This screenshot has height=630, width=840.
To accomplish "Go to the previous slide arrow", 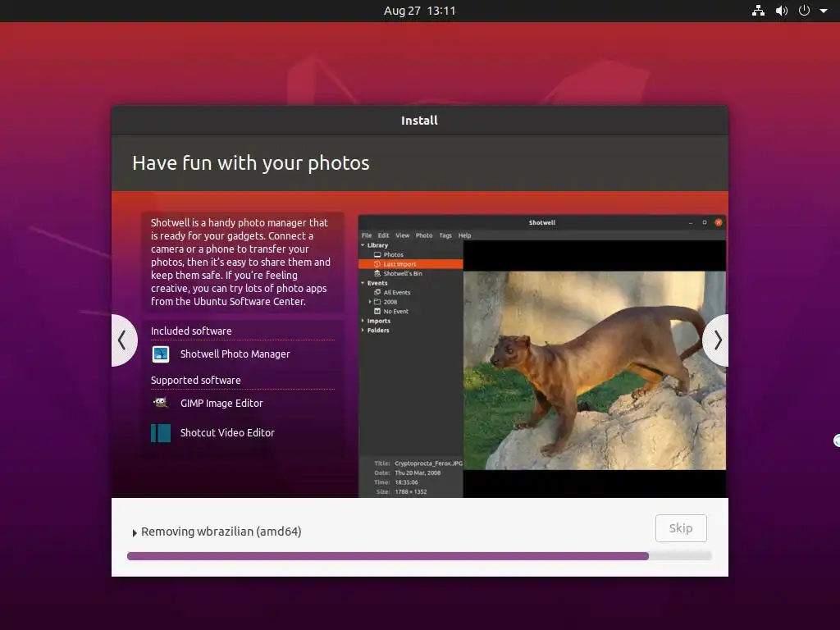I will [124, 340].
